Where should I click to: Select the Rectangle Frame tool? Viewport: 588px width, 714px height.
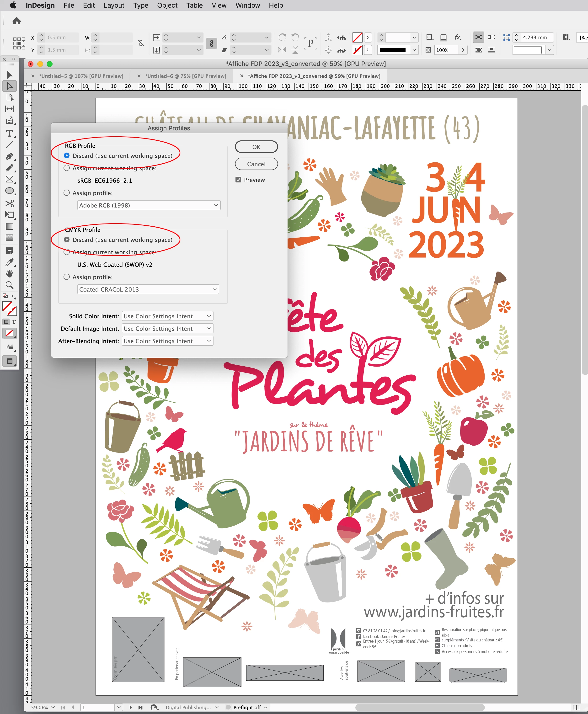(x=10, y=180)
